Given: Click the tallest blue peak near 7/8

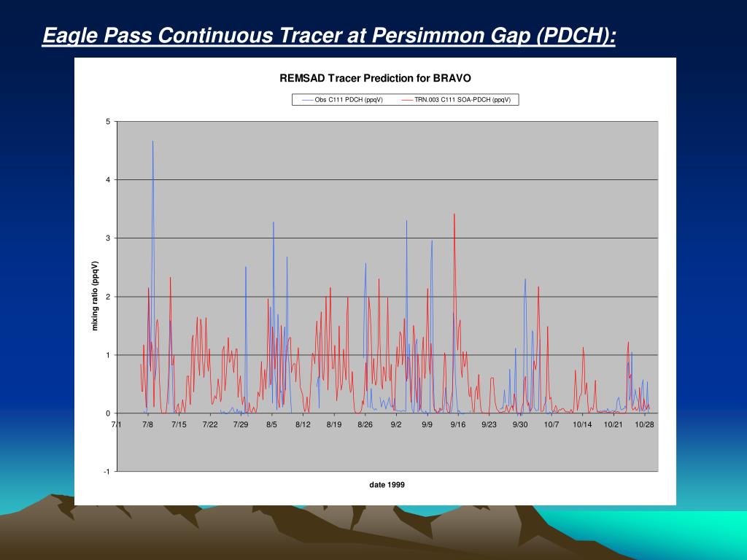Looking at the screenshot, I should (x=153, y=142).
